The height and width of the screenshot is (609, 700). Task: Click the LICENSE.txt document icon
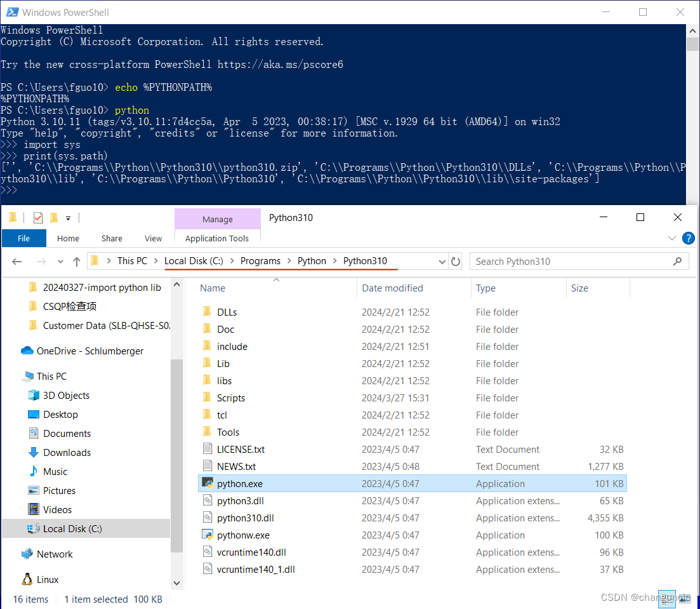tap(207, 448)
